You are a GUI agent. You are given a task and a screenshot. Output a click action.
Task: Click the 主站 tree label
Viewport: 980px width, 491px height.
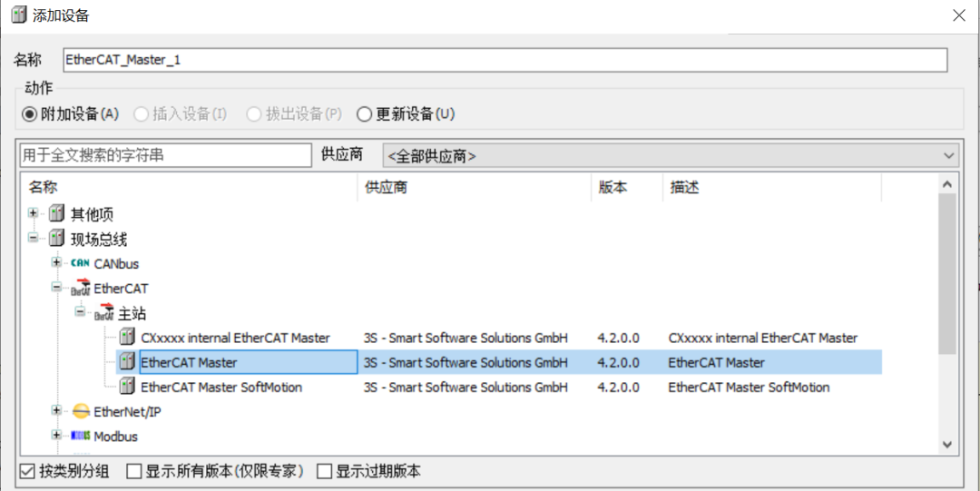pos(132,313)
